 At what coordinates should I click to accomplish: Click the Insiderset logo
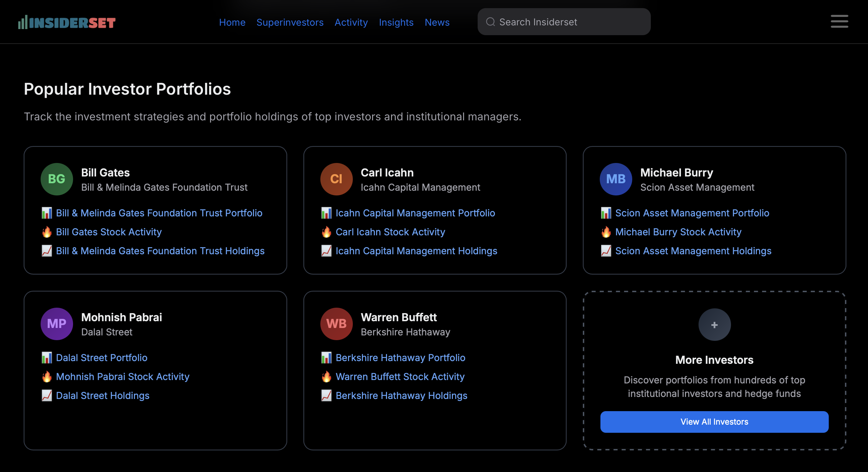[67, 22]
